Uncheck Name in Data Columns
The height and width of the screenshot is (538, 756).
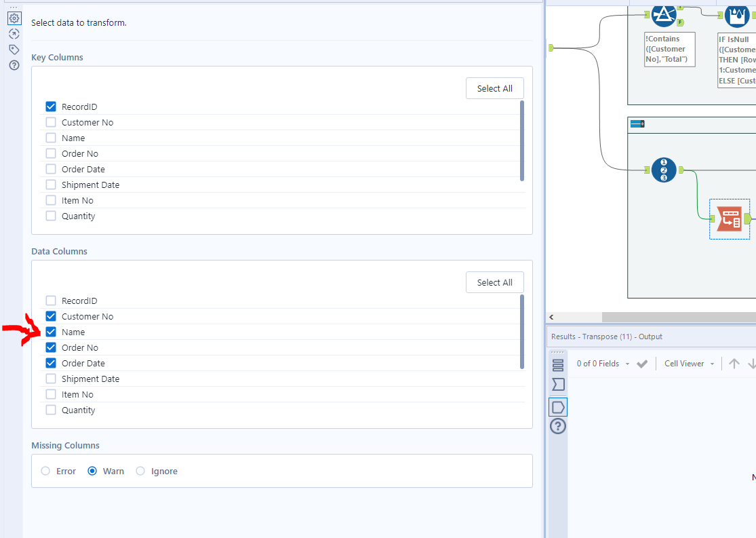pyautogui.click(x=51, y=331)
